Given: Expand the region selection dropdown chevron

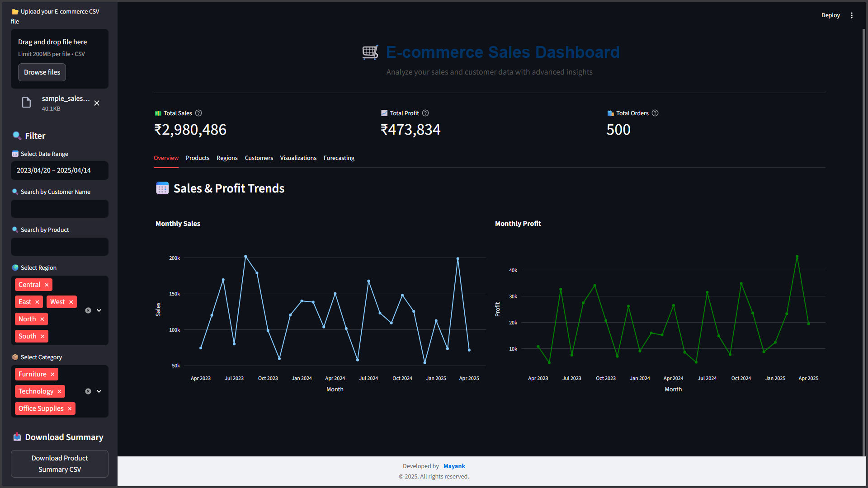Looking at the screenshot, I should tap(99, 310).
